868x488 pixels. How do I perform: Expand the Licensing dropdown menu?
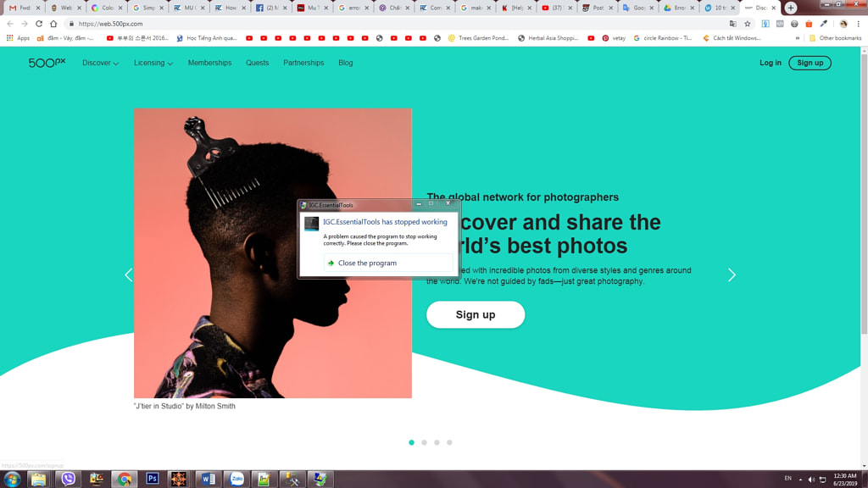coord(153,63)
